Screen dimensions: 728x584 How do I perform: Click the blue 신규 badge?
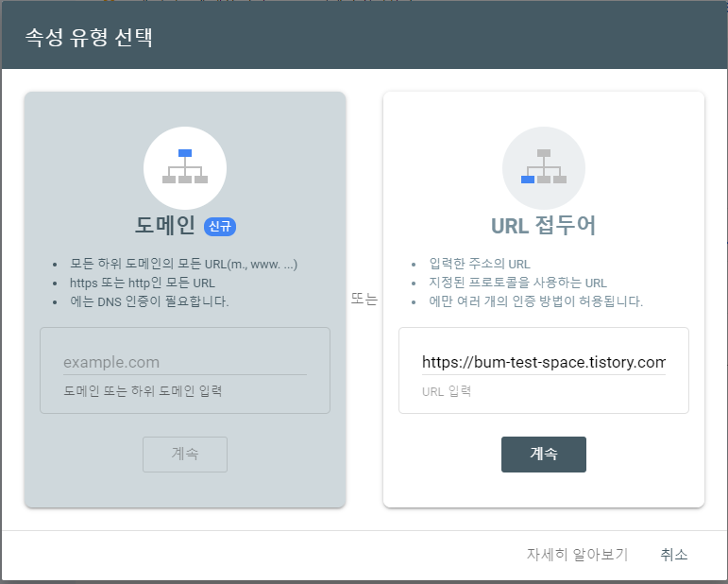click(220, 226)
